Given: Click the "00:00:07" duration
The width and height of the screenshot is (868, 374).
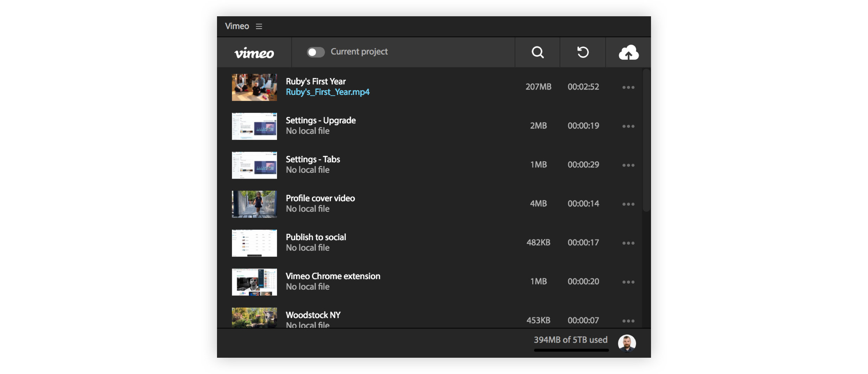Looking at the screenshot, I should tap(583, 320).
